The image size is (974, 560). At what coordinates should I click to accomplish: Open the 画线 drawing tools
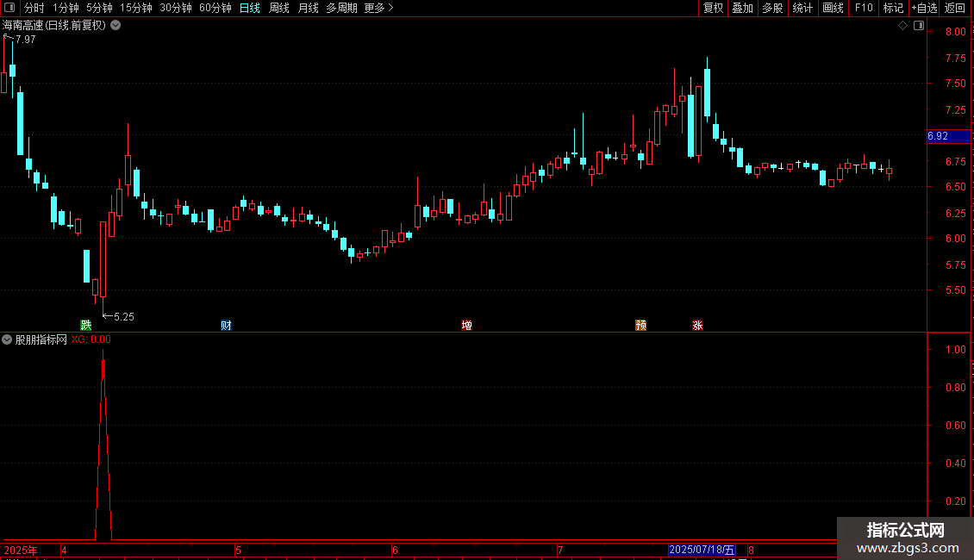coord(833,8)
